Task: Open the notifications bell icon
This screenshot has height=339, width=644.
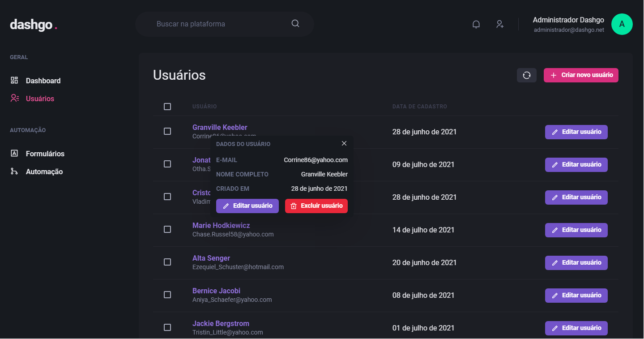Action: (476, 24)
